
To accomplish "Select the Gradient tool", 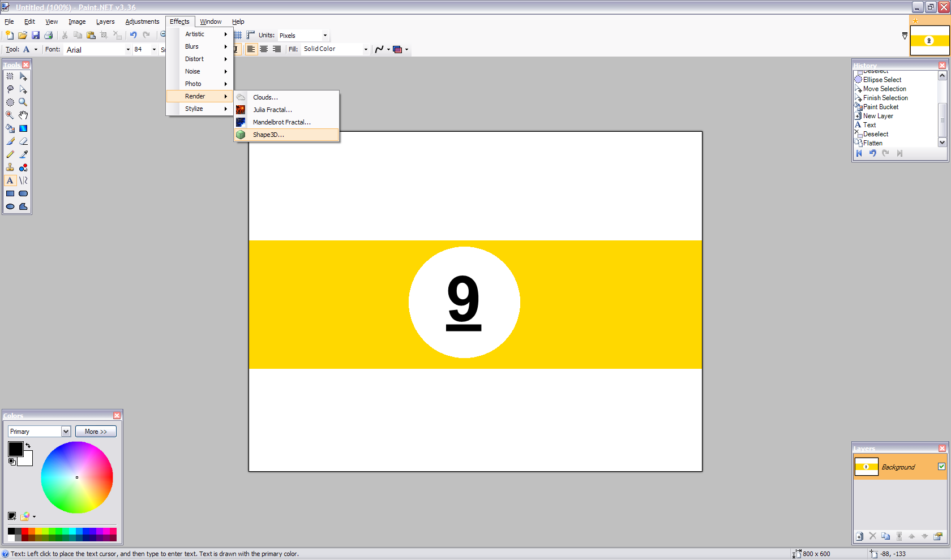I will click(23, 128).
